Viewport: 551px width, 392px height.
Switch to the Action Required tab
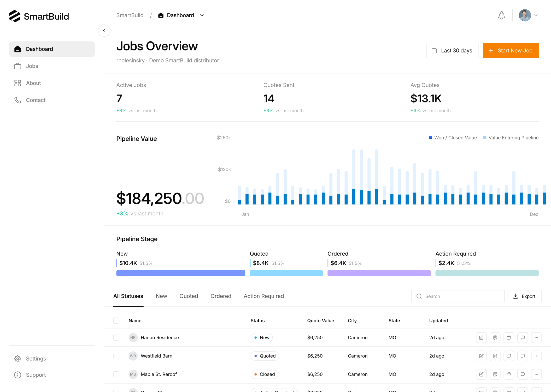click(x=264, y=296)
